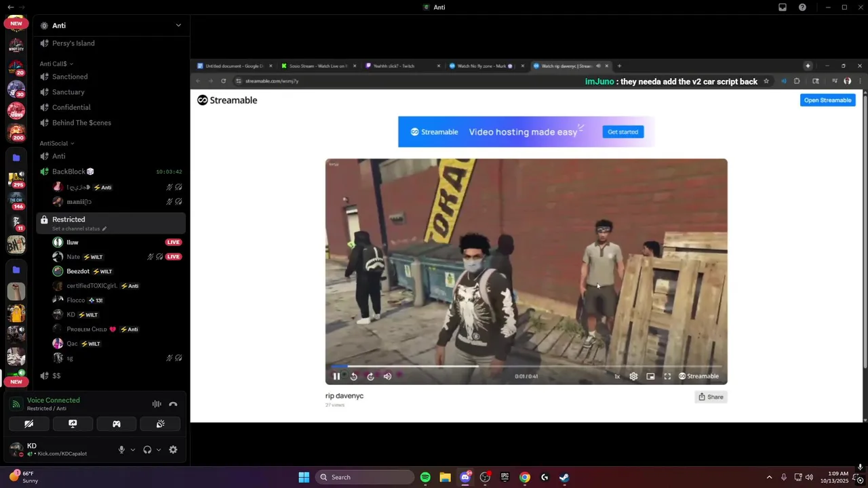Open the soundboard button

click(x=161, y=424)
